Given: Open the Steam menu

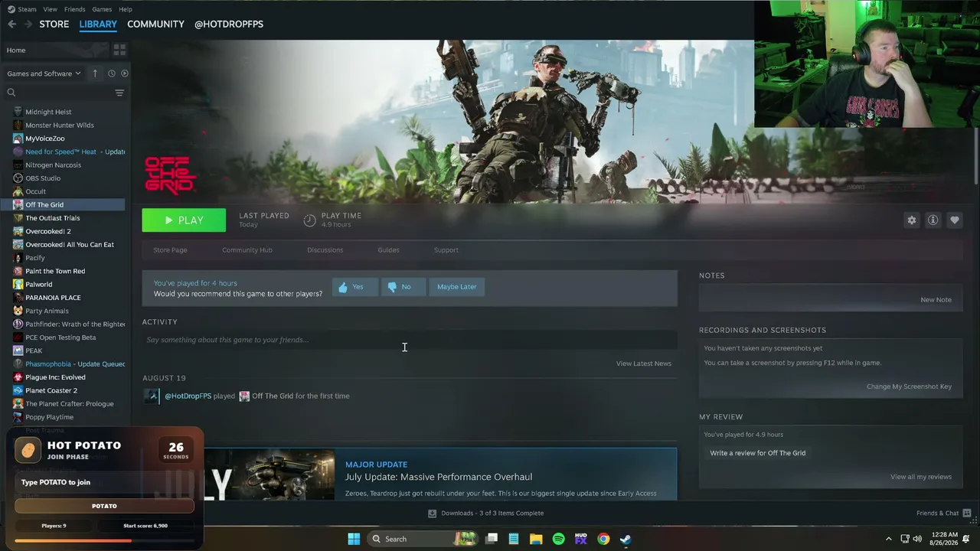Looking at the screenshot, I should pos(22,9).
